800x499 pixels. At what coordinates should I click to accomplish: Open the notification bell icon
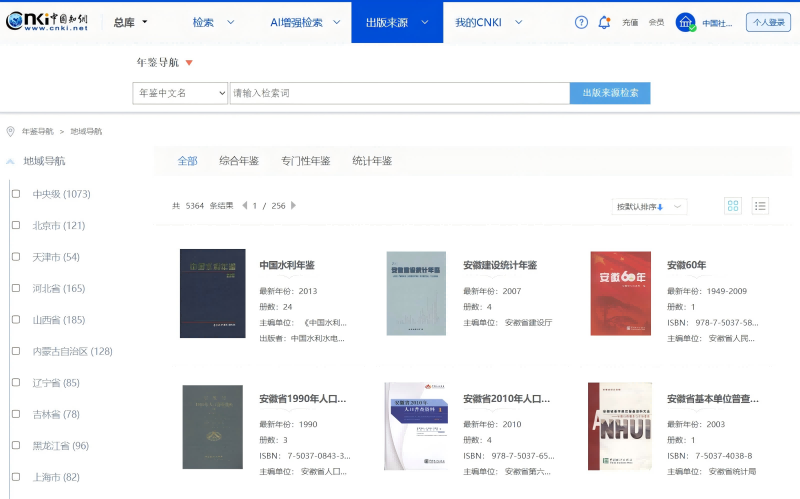pos(604,22)
